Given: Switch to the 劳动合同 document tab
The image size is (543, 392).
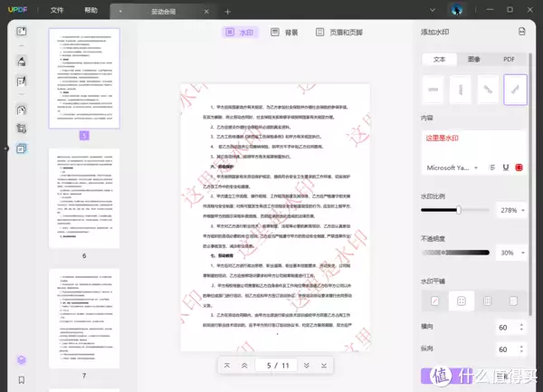Looking at the screenshot, I should tap(163, 12).
